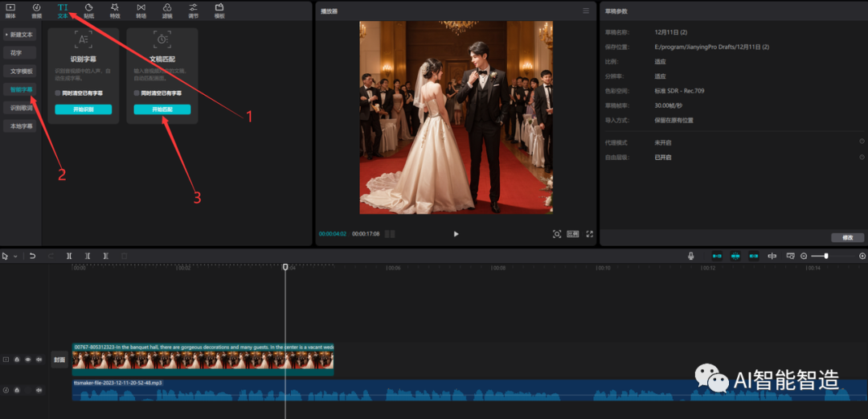This screenshot has height=419, width=868.
Task: Zoom in the timeline with plus icon
Action: click(x=862, y=256)
